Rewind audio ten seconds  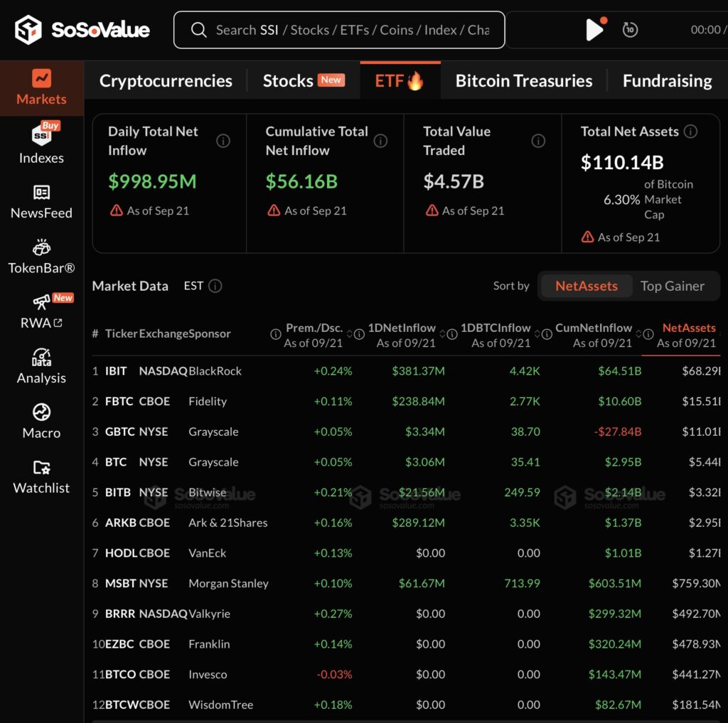point(630,30)
